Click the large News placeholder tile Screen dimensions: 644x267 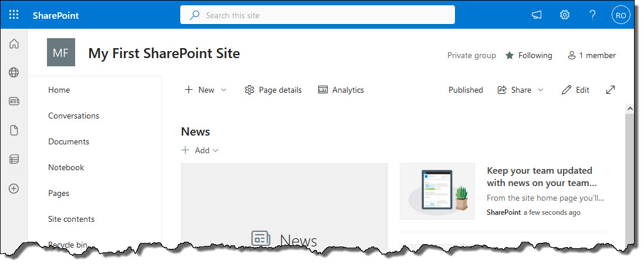tap(284, 205)
